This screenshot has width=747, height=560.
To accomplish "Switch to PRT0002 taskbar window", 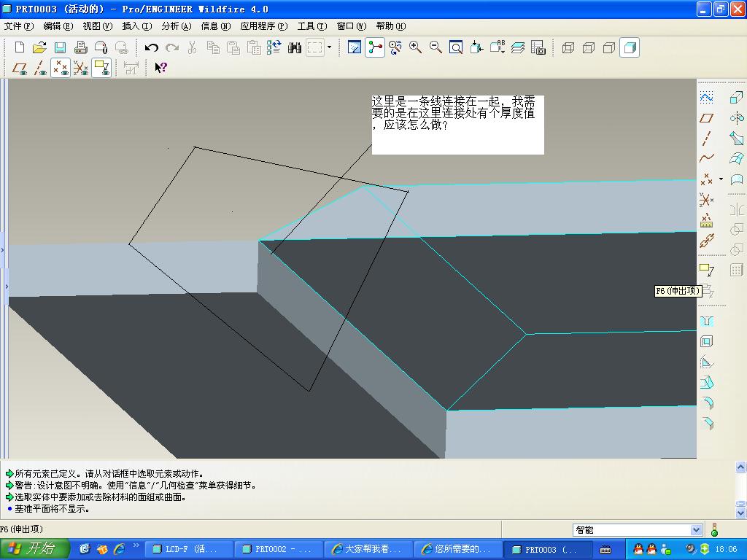I will pyautogui.click(x=279, y=549).
